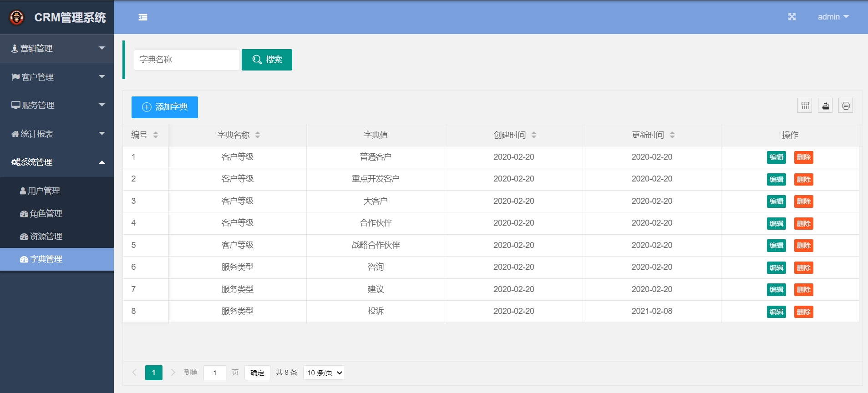
Task: Click the 普通客户 cell
Action: pyautogui.click(x=376, y=157)
